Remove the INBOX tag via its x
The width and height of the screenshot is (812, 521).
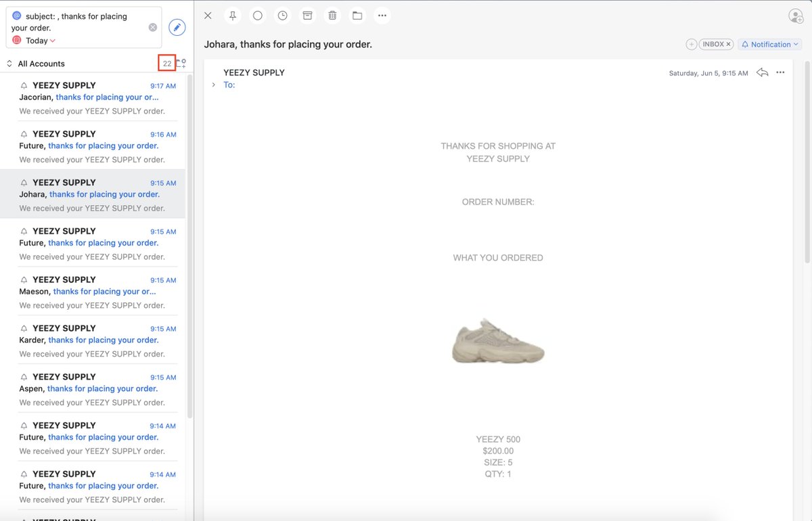(729, 45)
